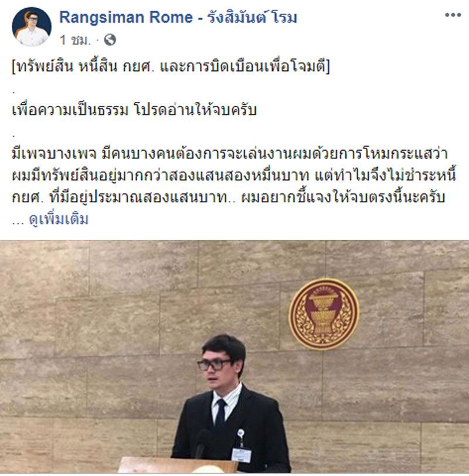Viewport: 469px width, 476px height.
Task: Expand post text via ดูเพิ่มเติม
Action: tap(59, 219)
